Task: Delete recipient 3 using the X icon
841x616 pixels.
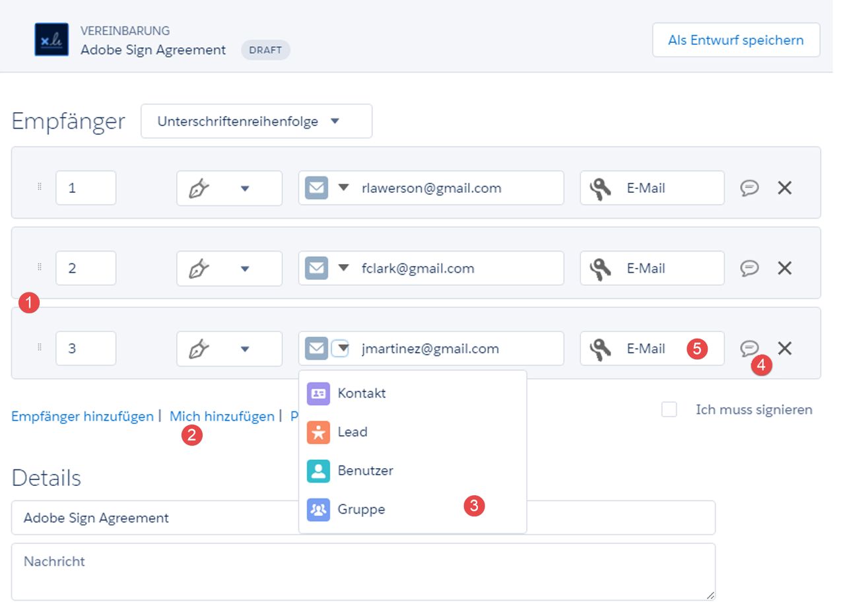Action: [784, 348]
